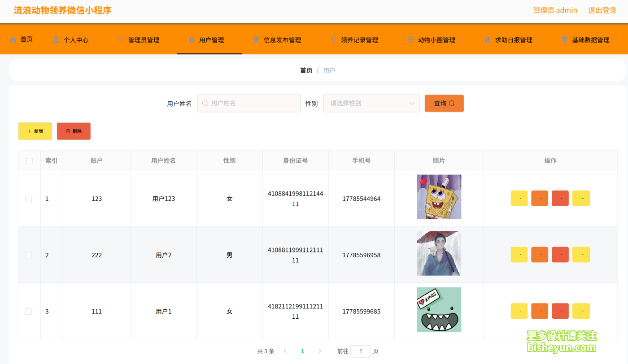Click the person icon beside 个人中心

click(56, 39)
